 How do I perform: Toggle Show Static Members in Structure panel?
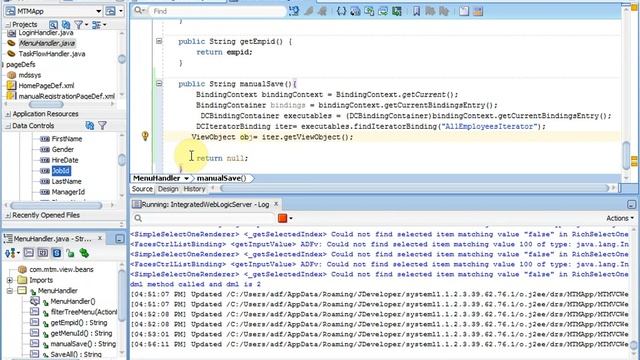pyautogui.click(x=57, y=253)
